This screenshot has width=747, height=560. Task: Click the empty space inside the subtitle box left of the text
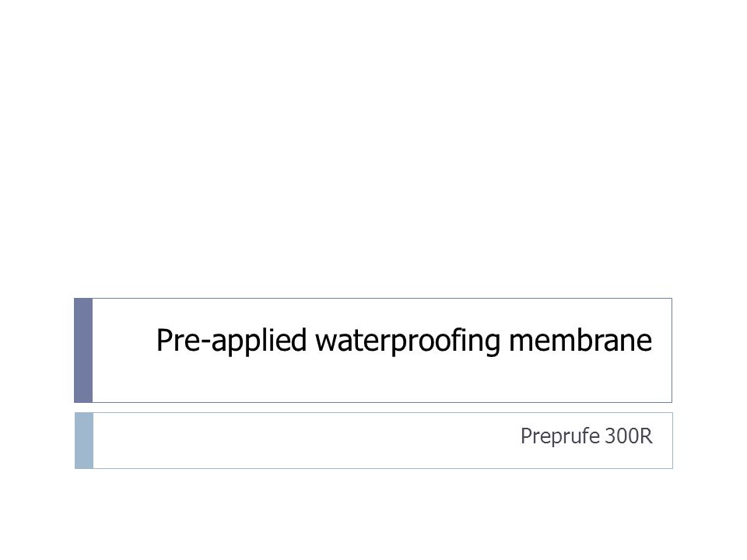(x=305, y=440)
